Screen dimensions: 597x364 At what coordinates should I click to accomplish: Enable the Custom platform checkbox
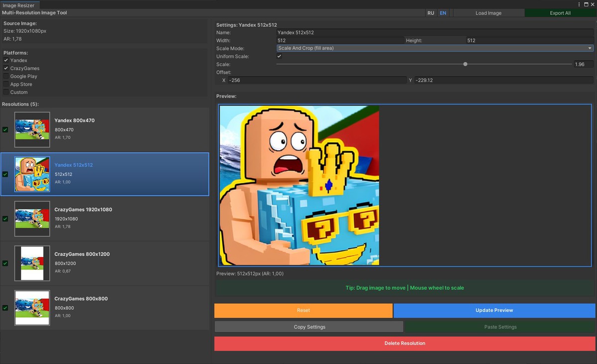[6, 92]
